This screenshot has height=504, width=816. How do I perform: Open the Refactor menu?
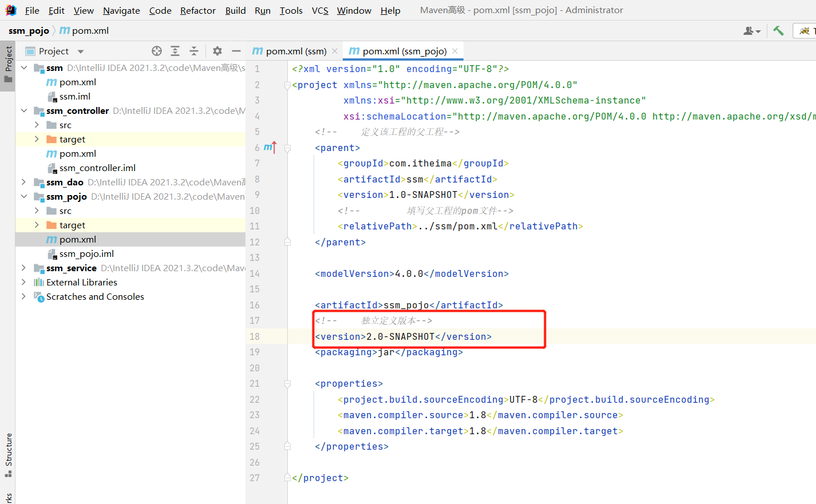click(x=198, y=10)
